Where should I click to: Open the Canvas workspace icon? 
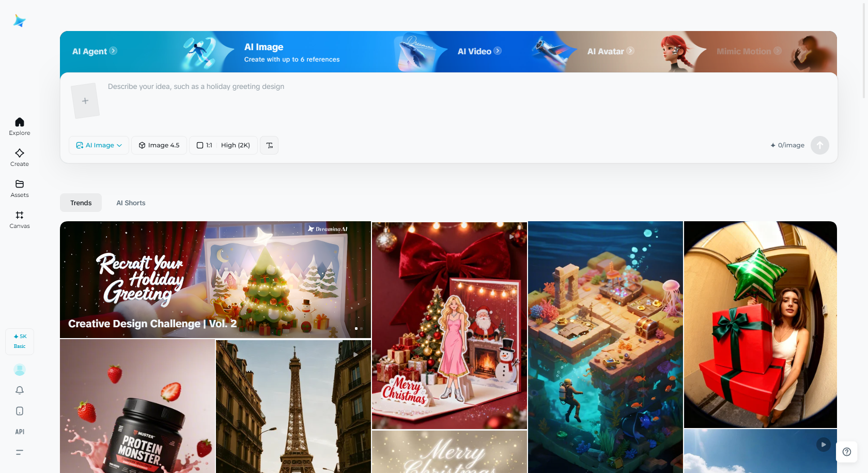pos(19,219)
